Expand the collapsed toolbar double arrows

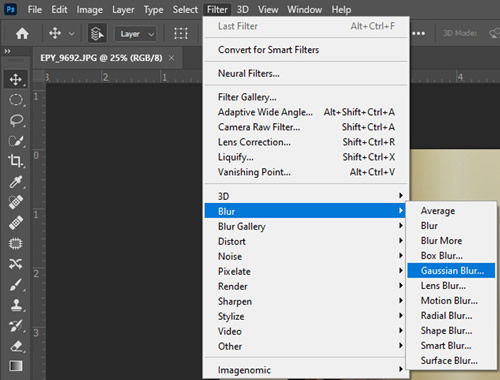pyautogui.click(x=7, y=51)
